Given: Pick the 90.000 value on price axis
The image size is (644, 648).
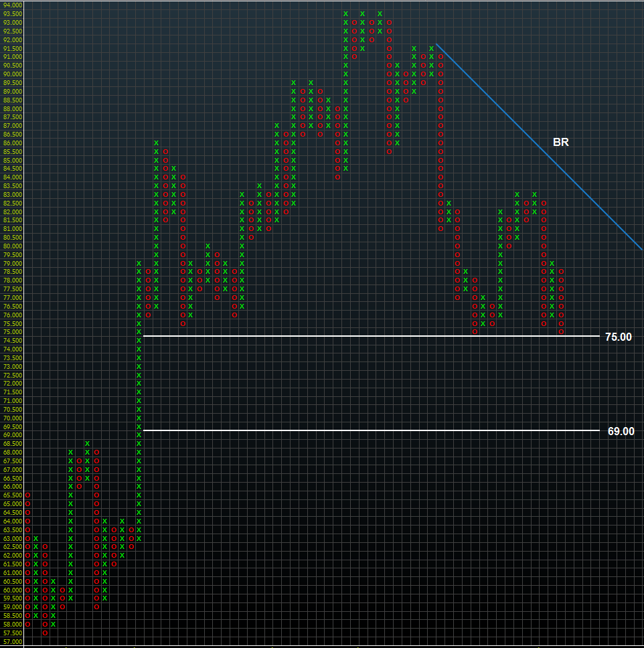Looking at the screenshot, I should [12, 74].
